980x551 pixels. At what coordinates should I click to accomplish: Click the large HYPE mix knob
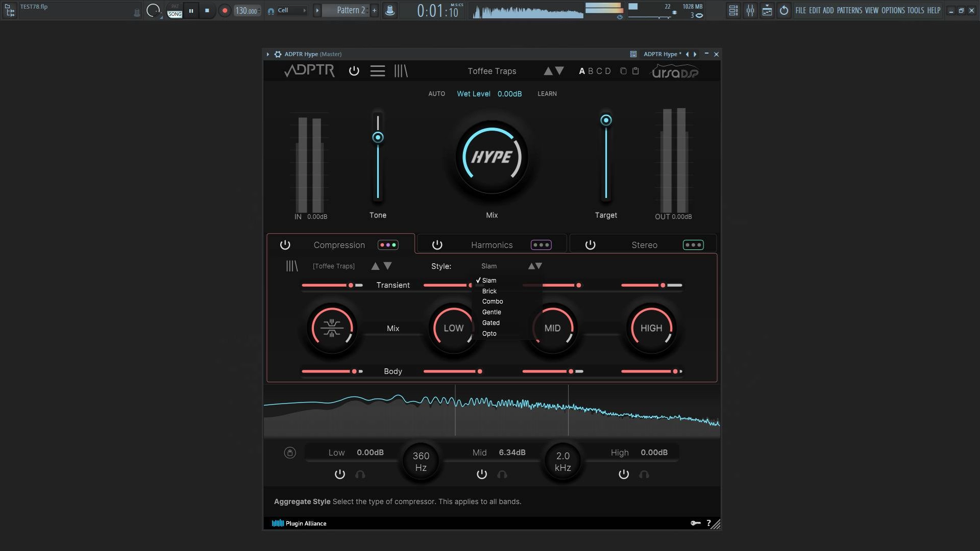pos(492,157)
